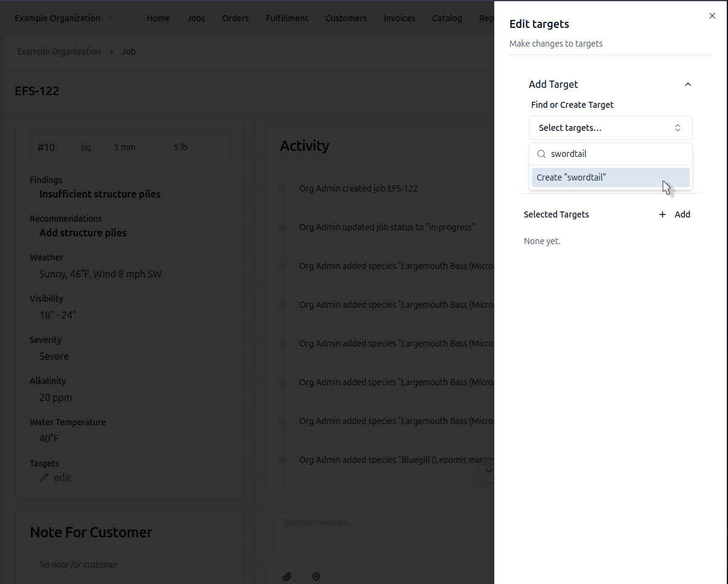Click the location pin icon

click(316, 577)
